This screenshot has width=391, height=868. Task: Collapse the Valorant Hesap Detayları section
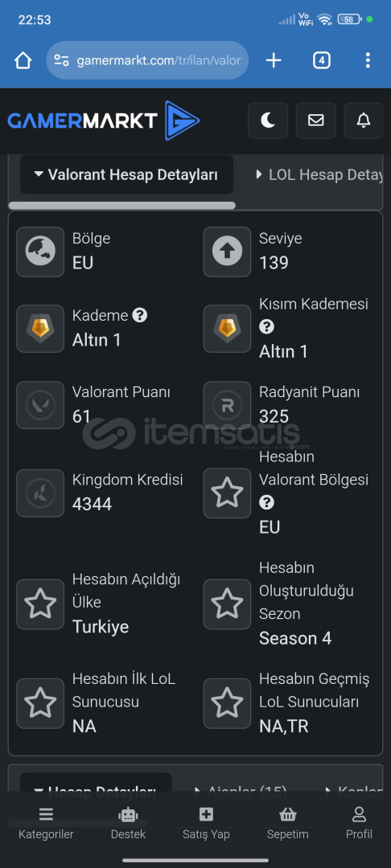126,175
